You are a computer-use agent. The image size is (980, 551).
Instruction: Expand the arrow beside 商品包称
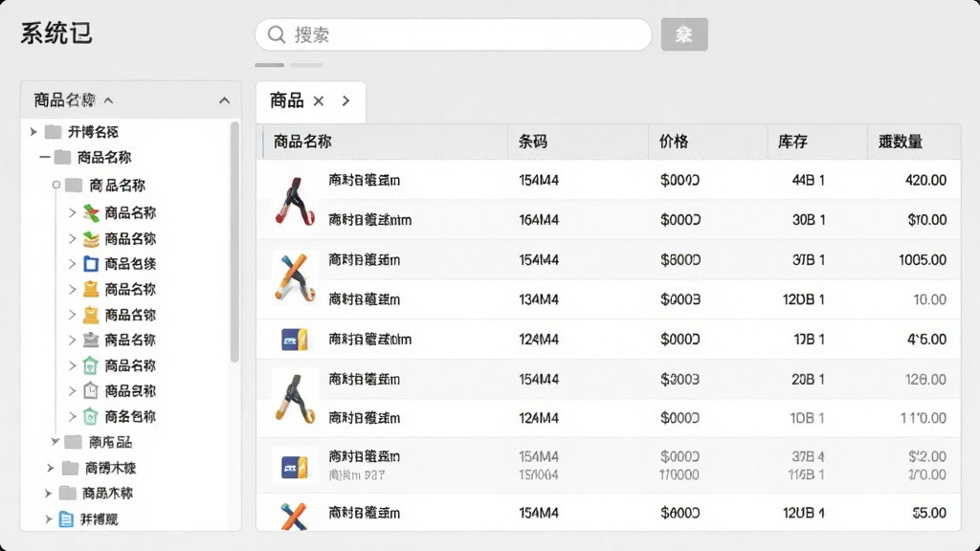pos(72,391)
